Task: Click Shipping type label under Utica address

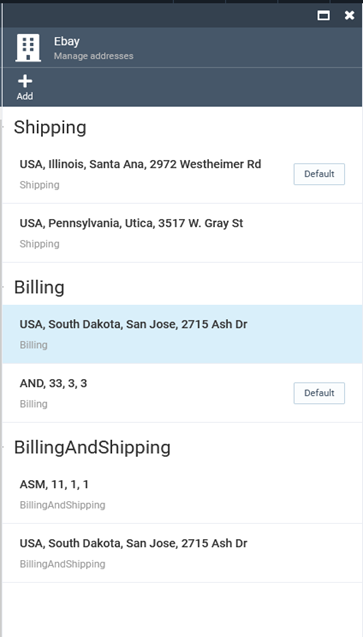Action: (x=39, y=244)
